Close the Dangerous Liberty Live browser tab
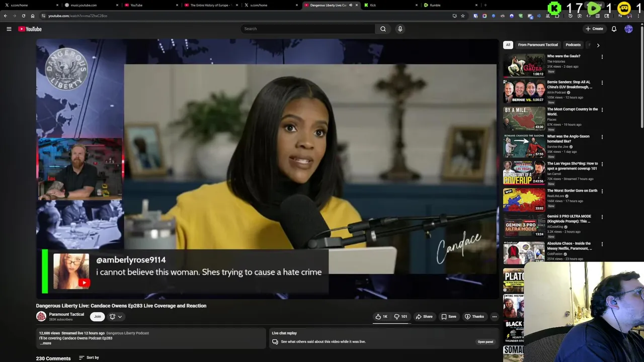Viewport: 644px width, 362px height. click(357, 5)
